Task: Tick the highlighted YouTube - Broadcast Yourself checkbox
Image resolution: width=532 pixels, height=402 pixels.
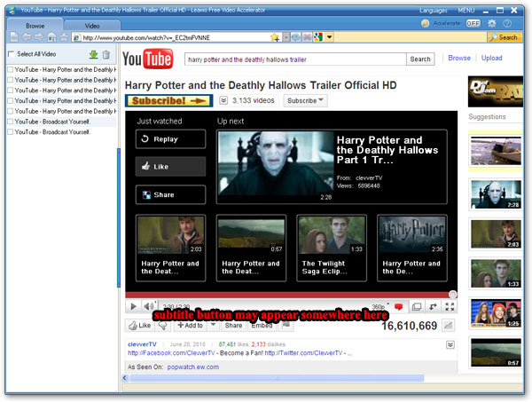Action: point(11,122)
